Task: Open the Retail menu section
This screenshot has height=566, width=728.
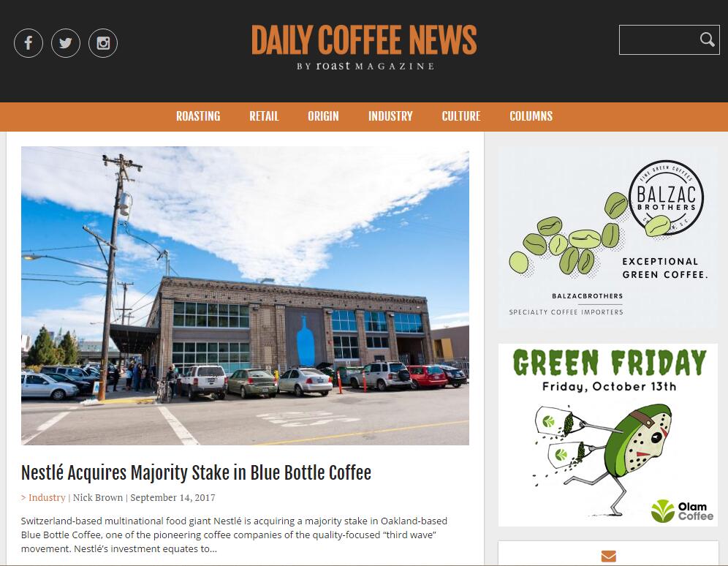Action: coord(264,116)
